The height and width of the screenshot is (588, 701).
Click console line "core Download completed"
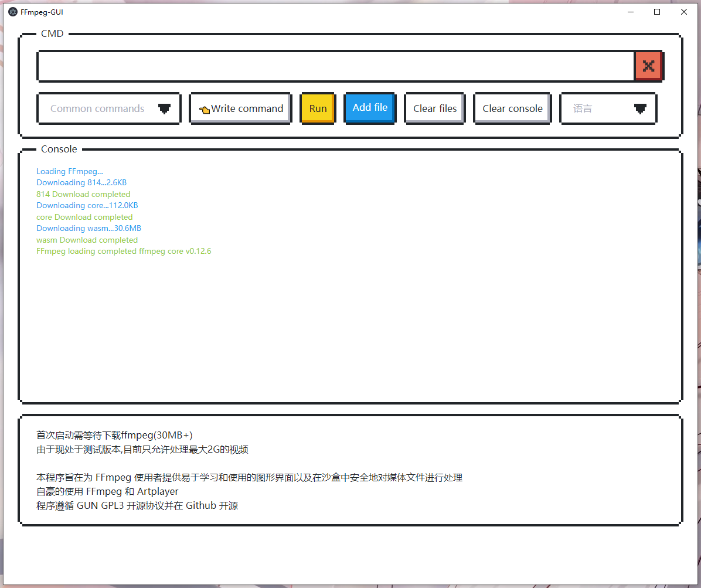[84, 217]
